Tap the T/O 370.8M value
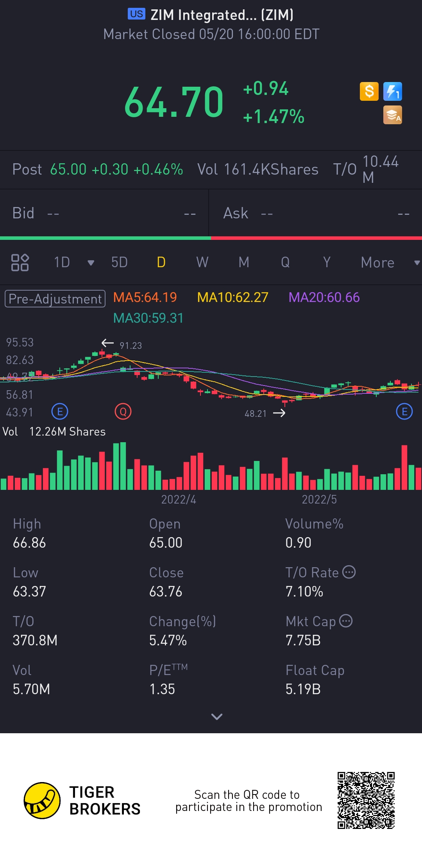 [35, 640]
